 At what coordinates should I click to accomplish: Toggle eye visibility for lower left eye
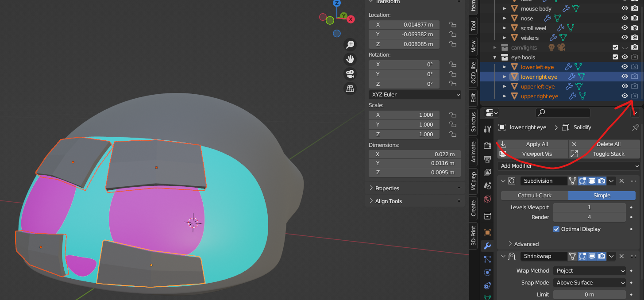coord(625,67)
